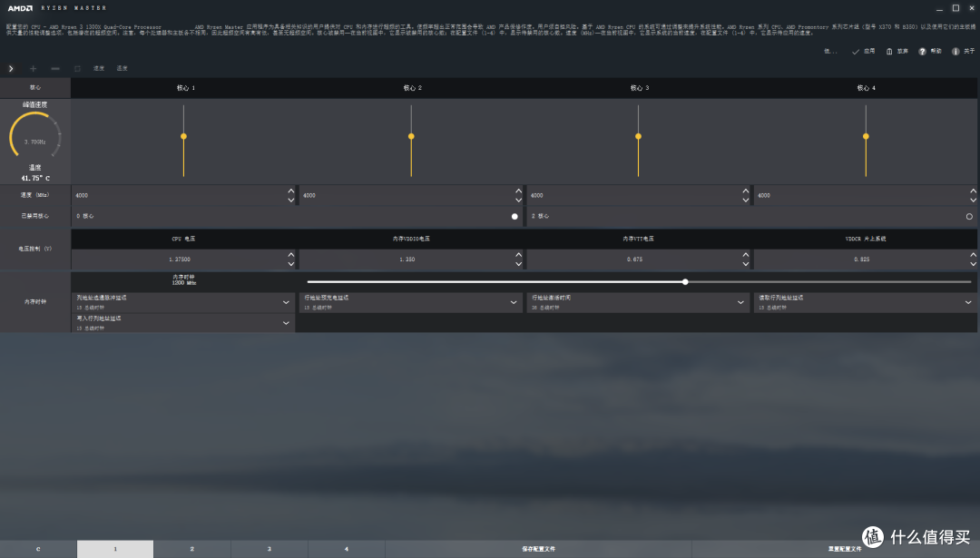Click the 核心 4 column header
Screen dimensions: 980x558
[866, 88]
